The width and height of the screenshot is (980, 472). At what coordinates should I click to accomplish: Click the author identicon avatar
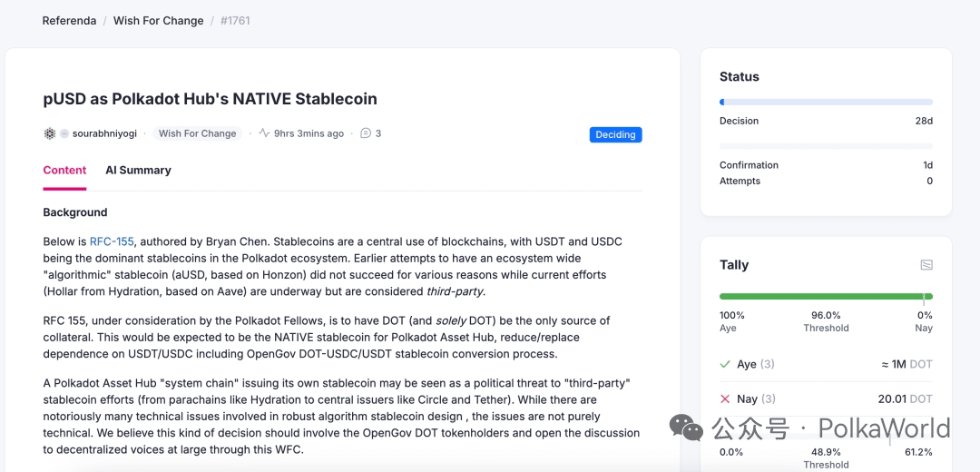pyautogui.click(x=49, y=133)
